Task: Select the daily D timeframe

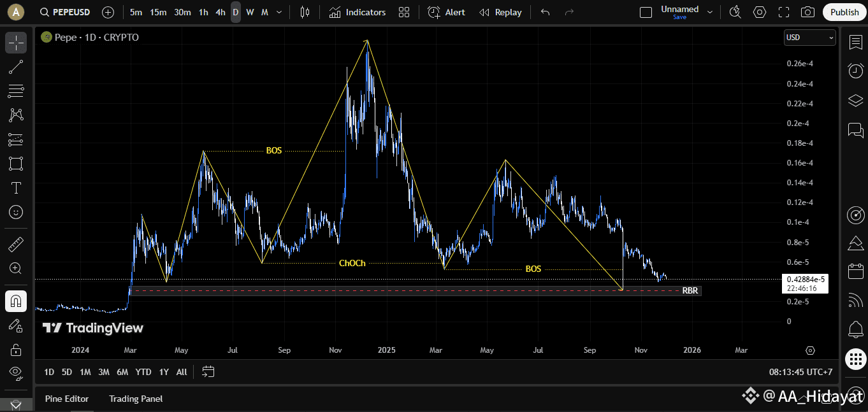Action: point(236,12)
